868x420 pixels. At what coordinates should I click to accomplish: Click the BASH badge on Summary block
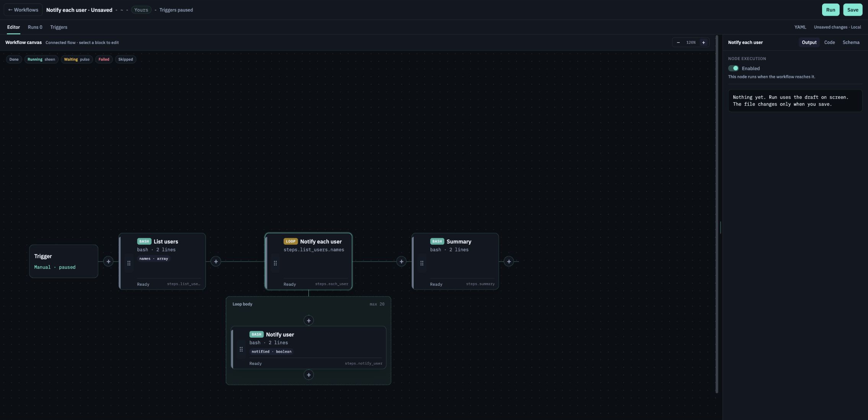437,241
